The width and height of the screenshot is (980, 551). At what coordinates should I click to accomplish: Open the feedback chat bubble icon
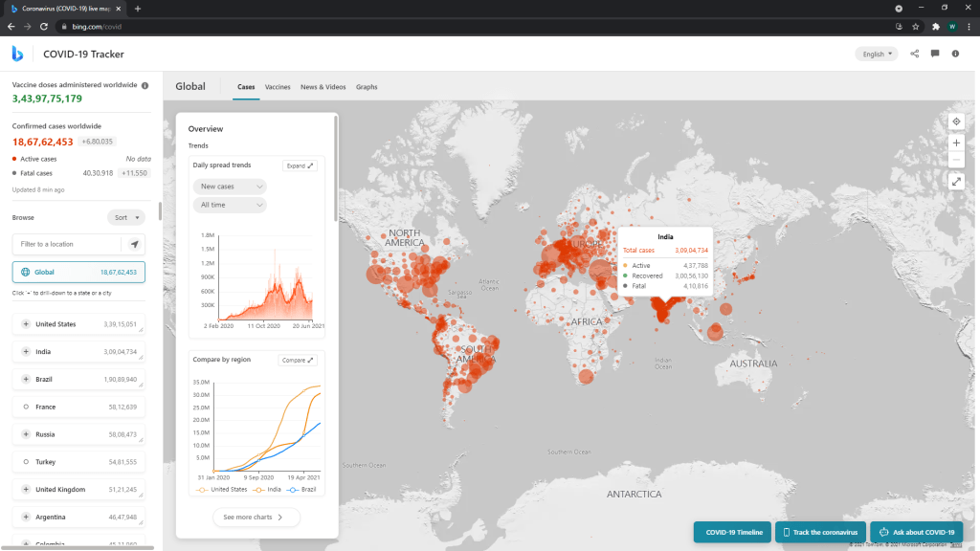point(935,54)
